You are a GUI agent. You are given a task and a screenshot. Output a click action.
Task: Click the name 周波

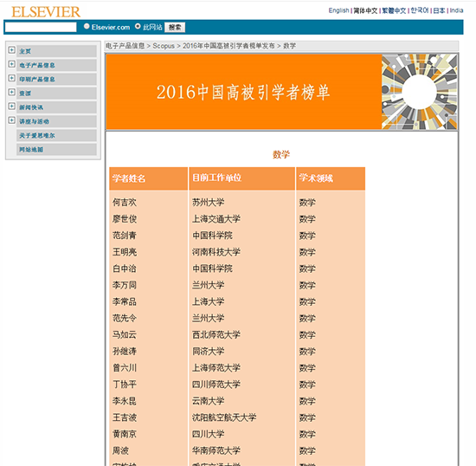point(120,450)
